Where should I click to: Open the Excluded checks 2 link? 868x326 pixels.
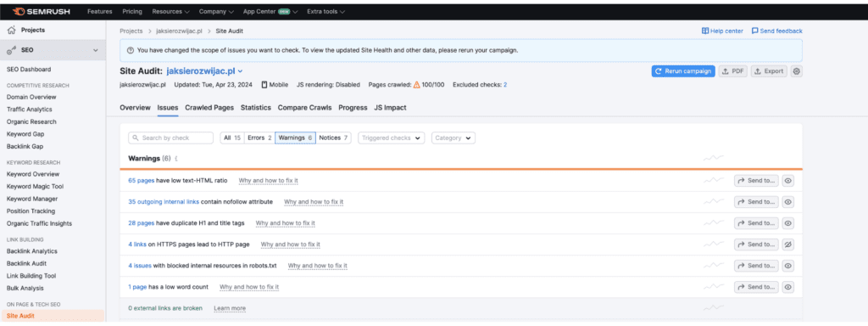point(505,85)
